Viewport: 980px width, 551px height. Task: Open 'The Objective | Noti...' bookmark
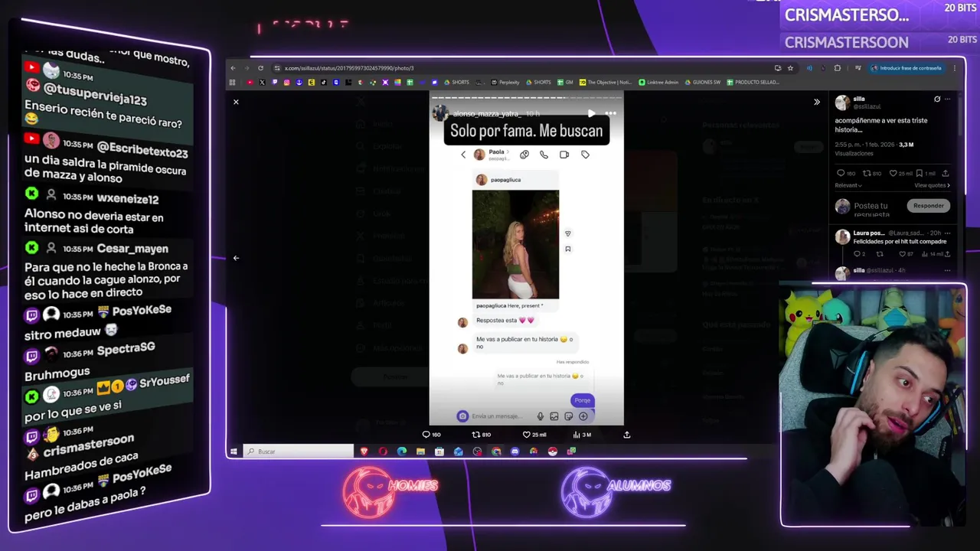click(x=604, y=82)
